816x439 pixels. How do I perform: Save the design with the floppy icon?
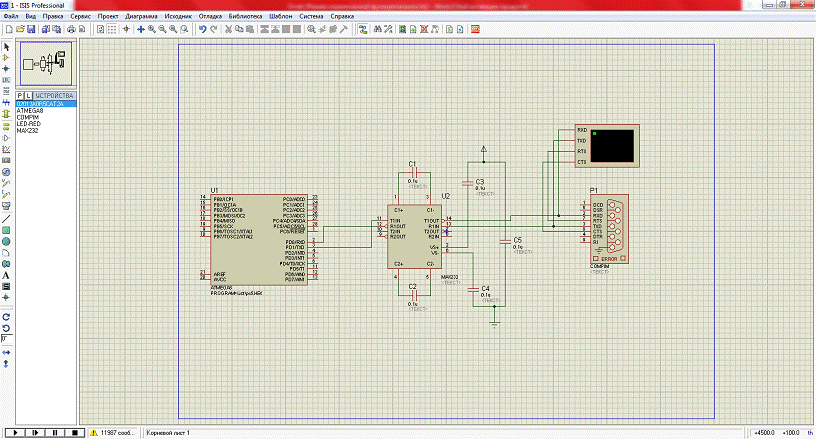[32, 30]
